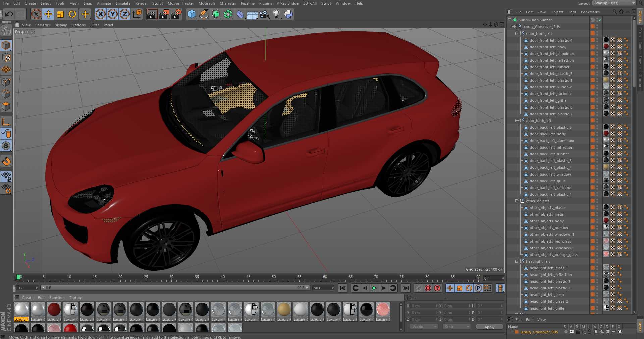Viewport: 644px width, 339px height.
Task: Select the tan leather material swatch
Action: [284, 310]
